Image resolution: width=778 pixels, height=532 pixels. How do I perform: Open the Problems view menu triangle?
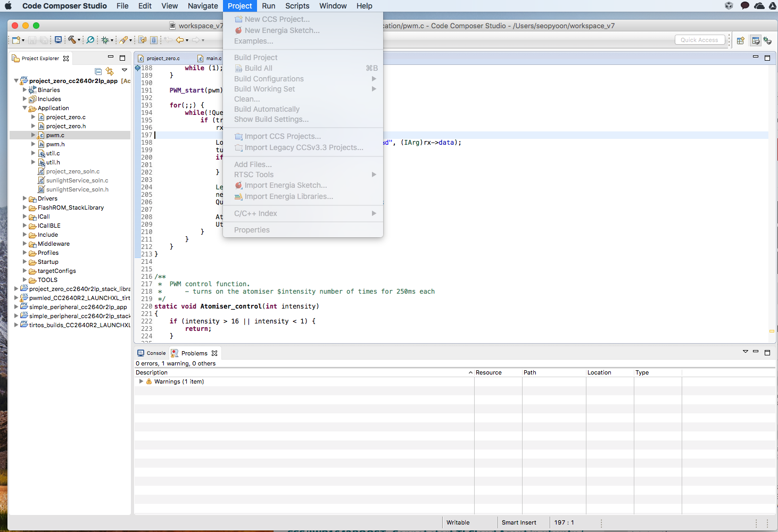[746, 352]
